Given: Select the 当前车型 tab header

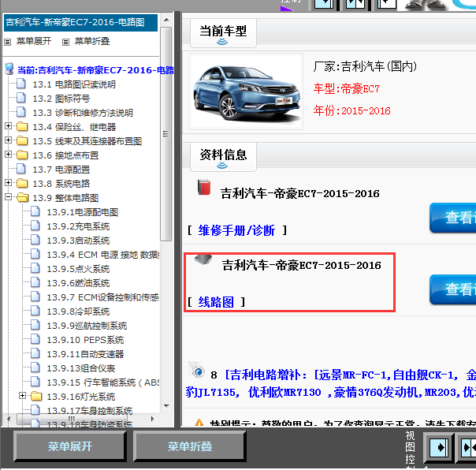Looking at the screenshot, I should point(223,33).
